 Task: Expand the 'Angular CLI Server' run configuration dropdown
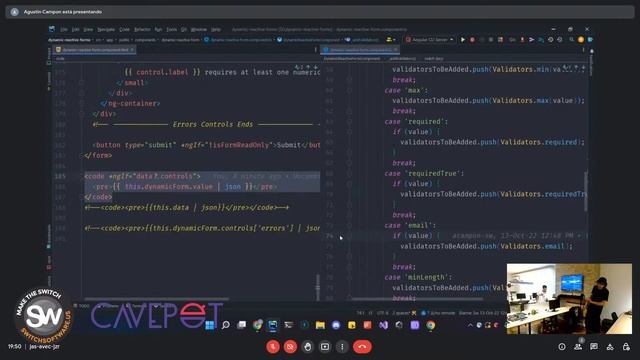430,40
